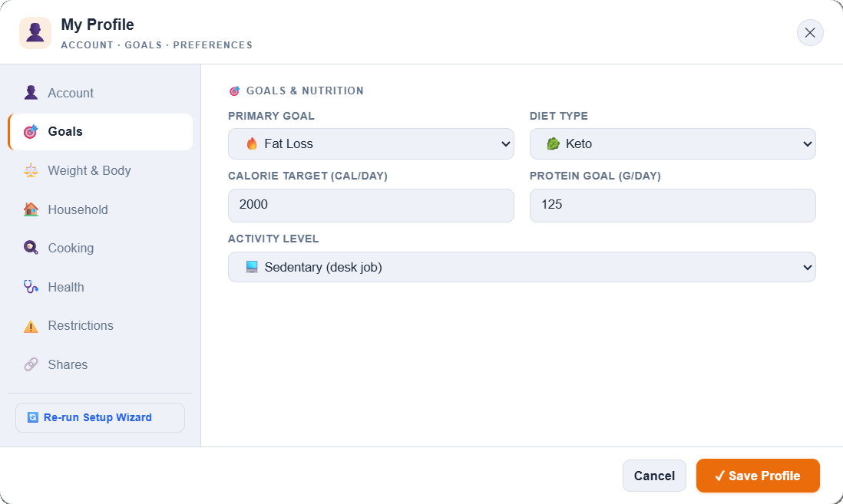Open the Cooking preferences tab
The image size is (843, 504).
tap(71, 248)
